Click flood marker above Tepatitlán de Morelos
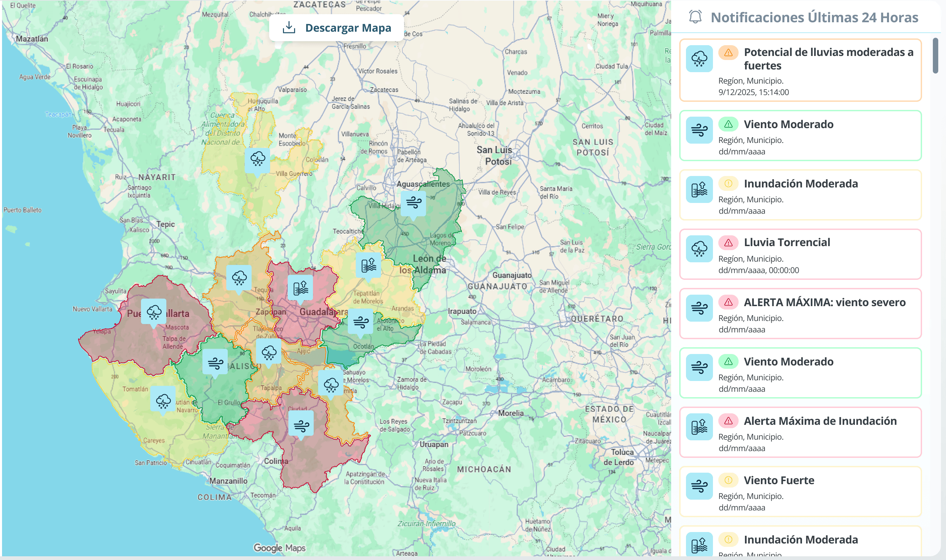 368,265
